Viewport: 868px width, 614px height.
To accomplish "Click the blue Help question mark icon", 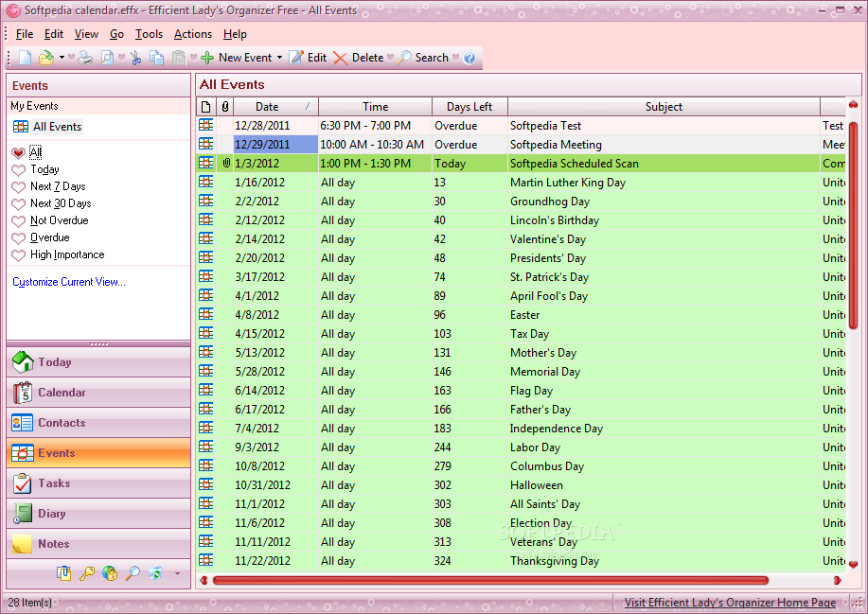I will click(x=469, y=58).
